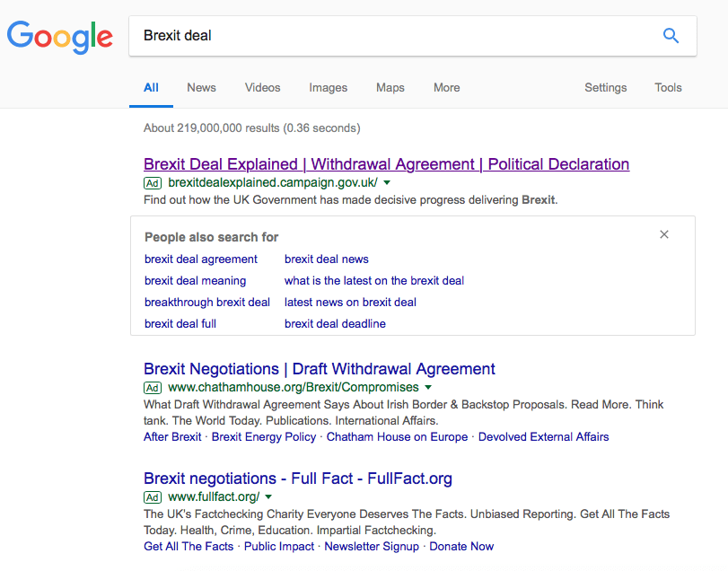The width and height of the screenshot is (728, 571).
Task: Open the Get All The Facts sitelink
Action: 189,547
